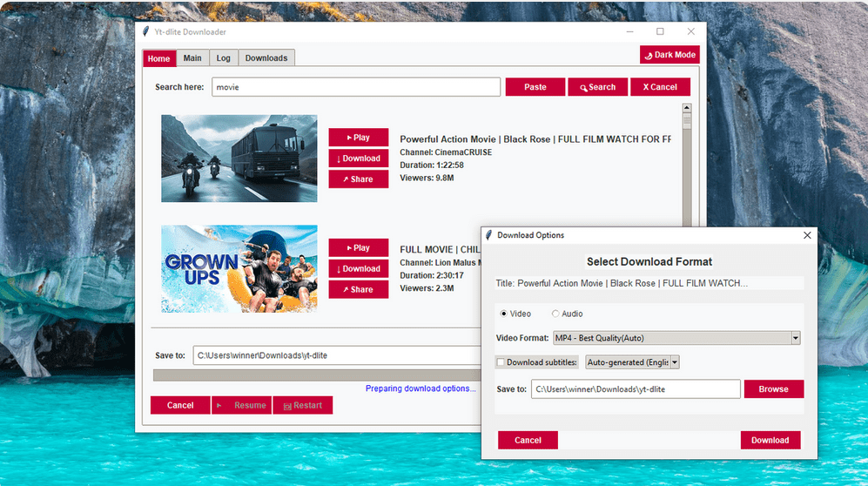Share the Grown Ups movie result

click(x=358, y=290)
